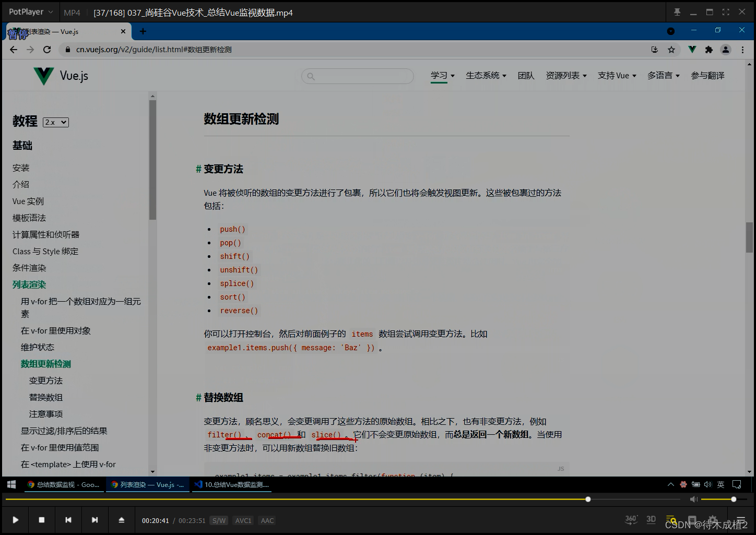This screenshot has height=535, width=756.
Task: Show hidden system tray icons
Action: pos(671,484)
